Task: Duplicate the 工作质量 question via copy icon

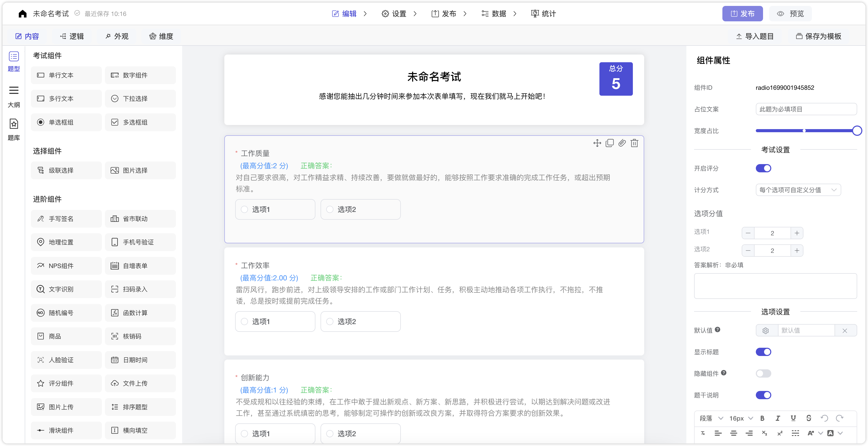Action: click(x=609, y=143)
